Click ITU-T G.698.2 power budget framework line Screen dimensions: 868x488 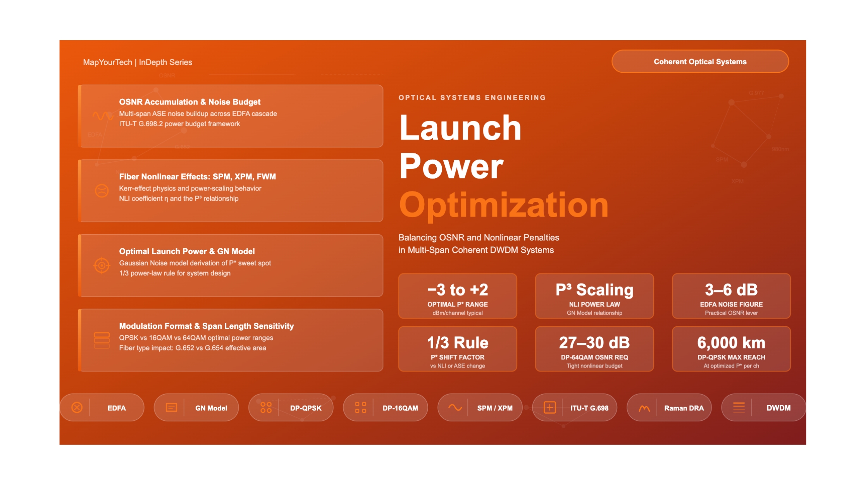179,124
